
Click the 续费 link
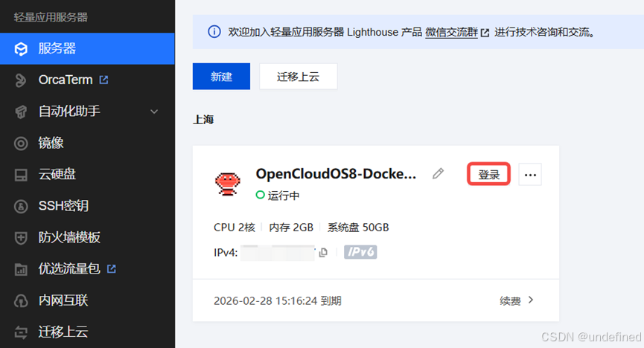click(x=510, y=301)
